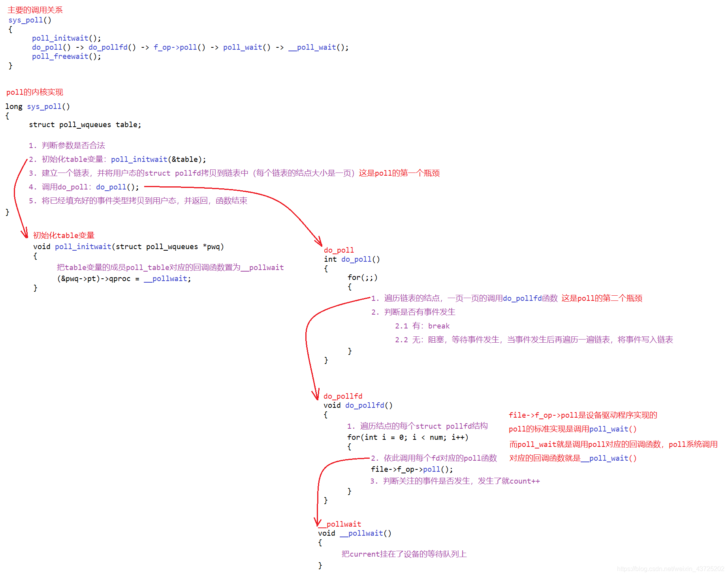Click '__poll_wait();' at the chain's end

[x=318, y=47]
